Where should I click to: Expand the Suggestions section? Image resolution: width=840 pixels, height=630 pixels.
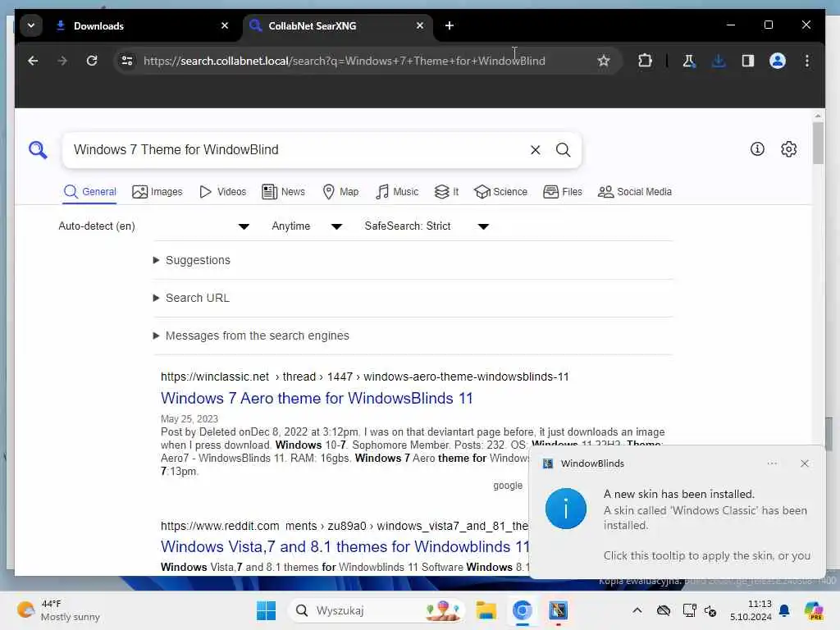(192, 260)
